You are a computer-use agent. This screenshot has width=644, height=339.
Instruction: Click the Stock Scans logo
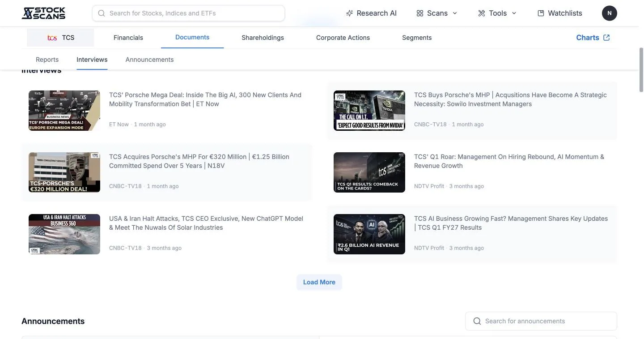pos(43,13)
